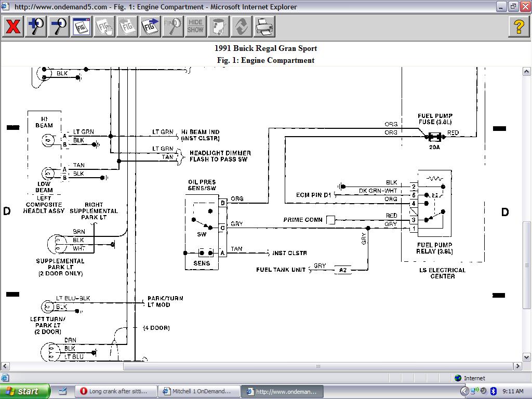
Task: Click the show desktop quick launch icon
Action: click(x=63, y=391)
